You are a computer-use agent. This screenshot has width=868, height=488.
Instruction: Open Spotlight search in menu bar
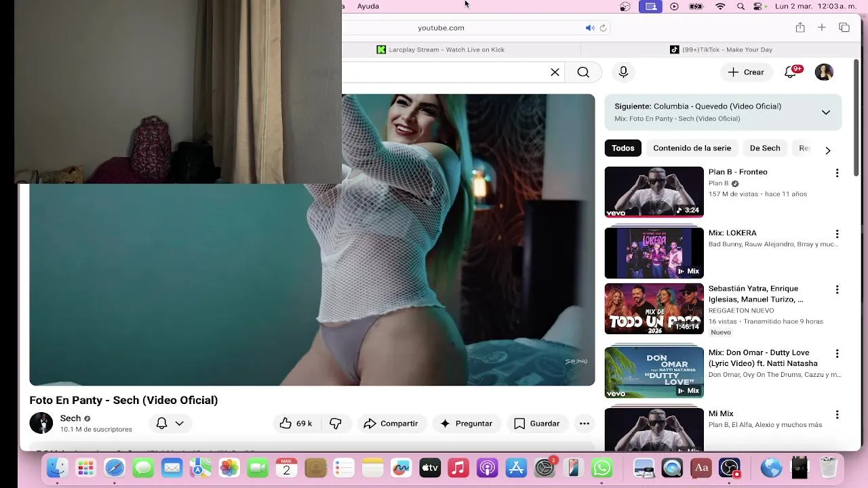tap(741, 6)
